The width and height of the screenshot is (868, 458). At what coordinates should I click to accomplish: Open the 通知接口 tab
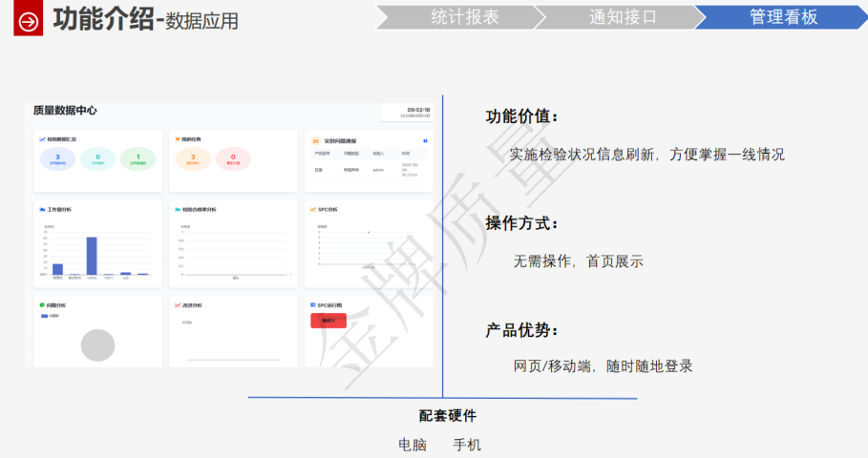pyautogui.click(x=623, y=17)
